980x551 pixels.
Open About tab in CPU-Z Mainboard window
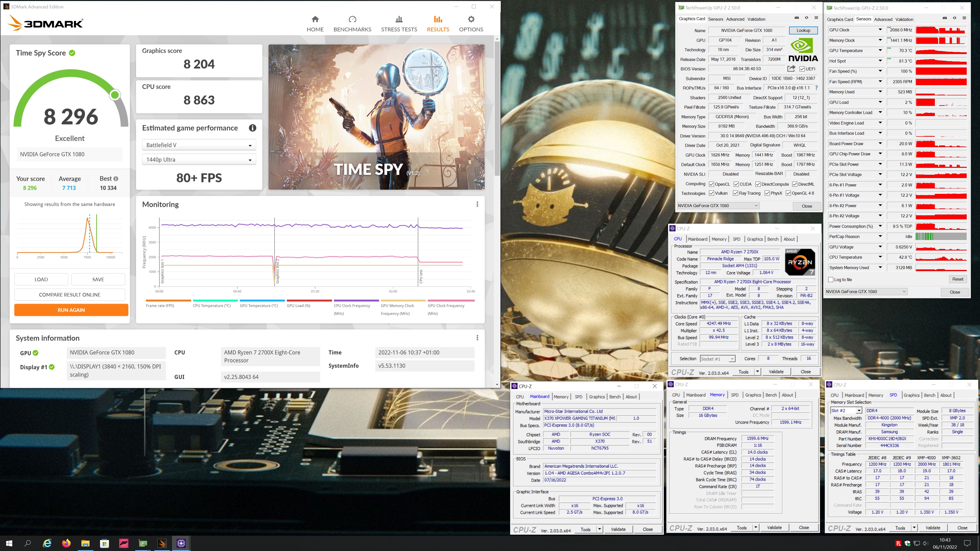coord(631,397)
